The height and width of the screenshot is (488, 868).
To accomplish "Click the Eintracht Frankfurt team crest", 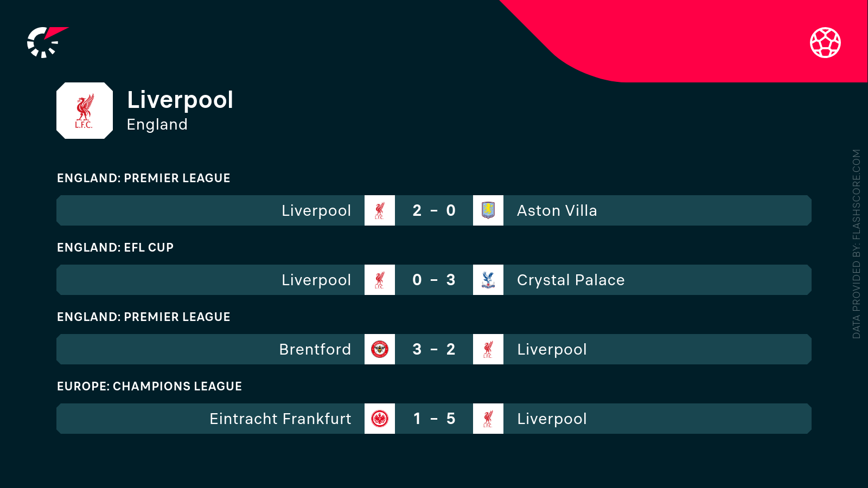I will point(380,419).
